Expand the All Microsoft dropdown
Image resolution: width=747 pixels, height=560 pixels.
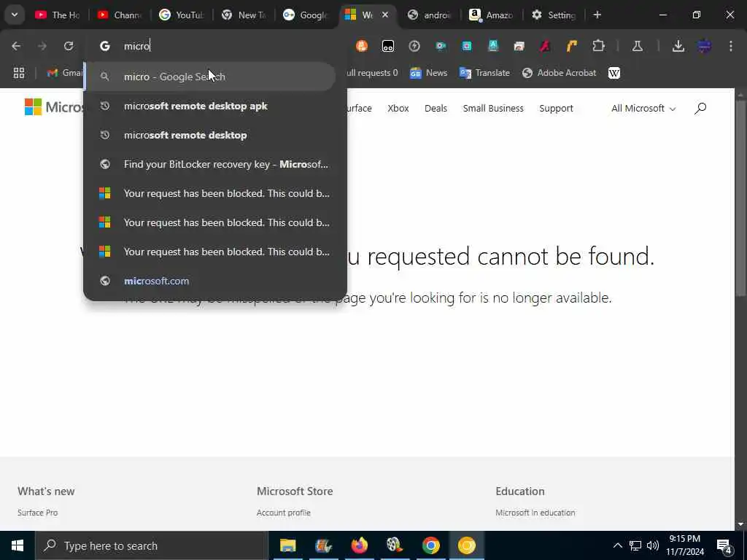pyautogui.click(x=643, y=108)
